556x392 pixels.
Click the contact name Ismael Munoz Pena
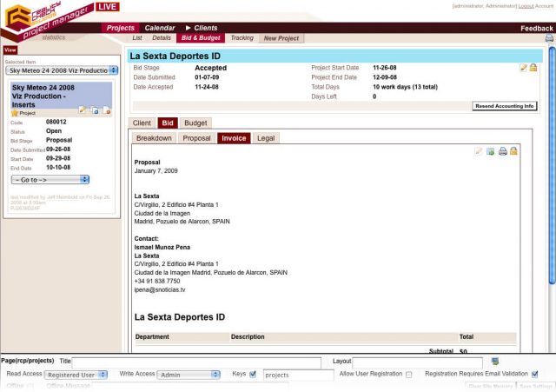point(162,247)
